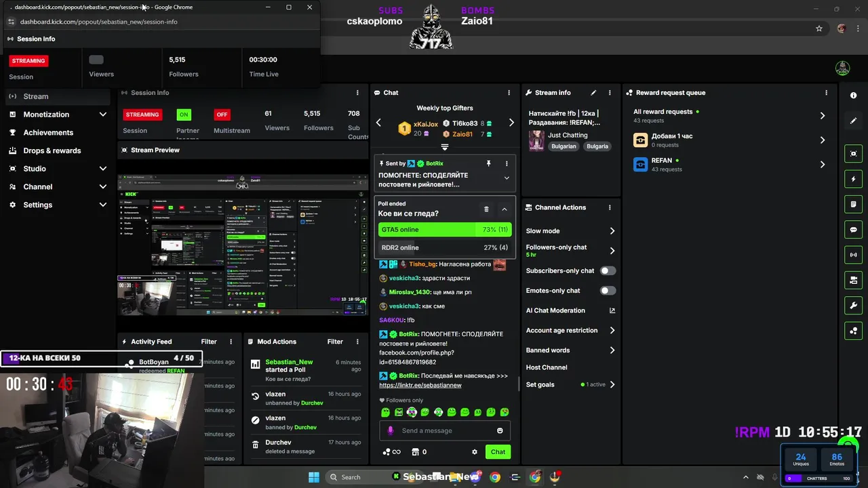The height and width of the screenshot is (488, 868).
Task: Click the microphone icon in message box
Action: click(390, 430)
